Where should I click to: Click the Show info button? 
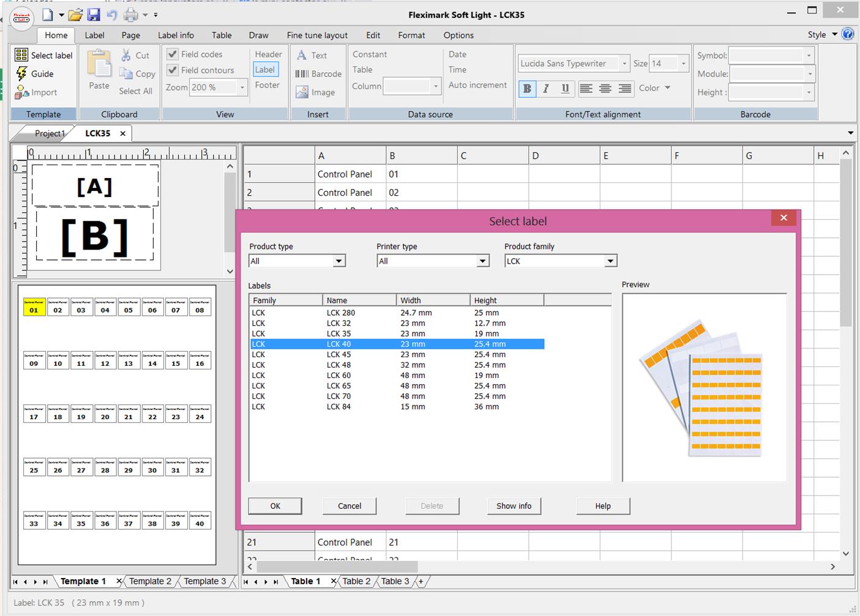(514, 506)
